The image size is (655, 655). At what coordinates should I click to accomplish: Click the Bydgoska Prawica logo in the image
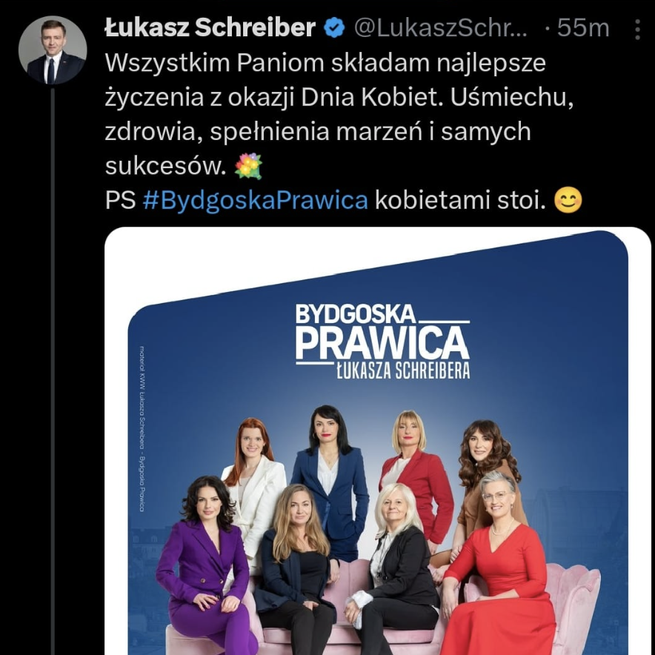[383, 342]
